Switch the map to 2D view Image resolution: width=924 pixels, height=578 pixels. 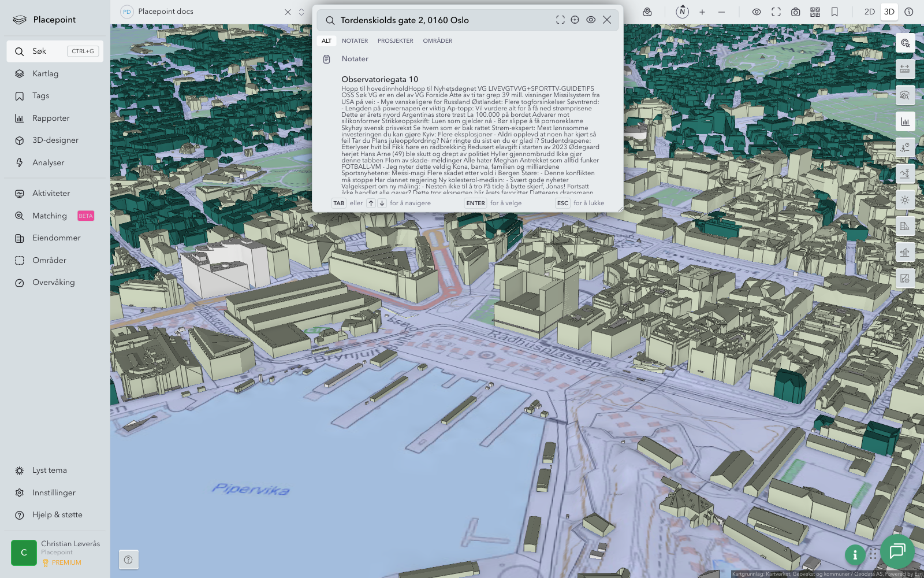tap(869, 12)
